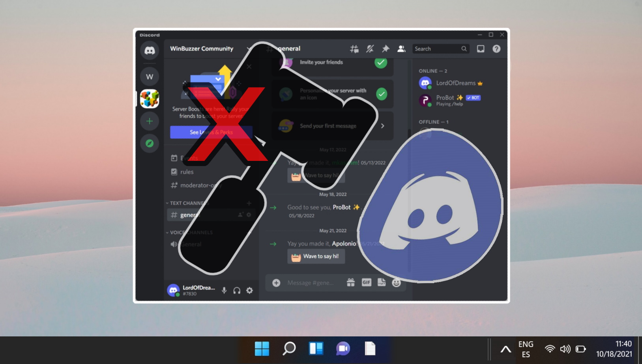Create a channel next to TEXT CHANNELS
Viewport: 642px width, 364px height.
pos(249,203)
